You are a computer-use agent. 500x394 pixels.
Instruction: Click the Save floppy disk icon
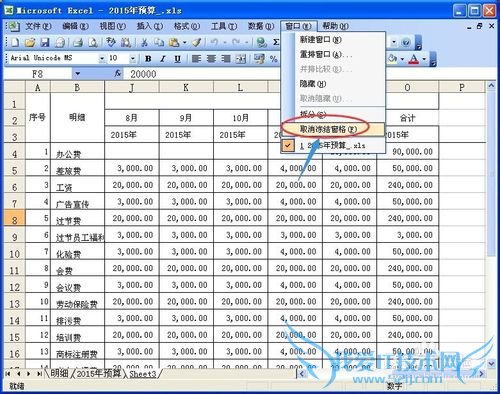(45, 42)
